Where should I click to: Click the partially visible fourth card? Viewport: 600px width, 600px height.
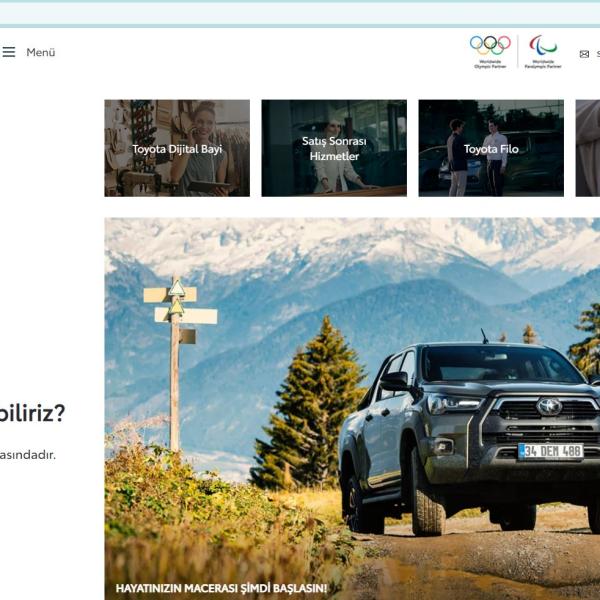point(588,148)
